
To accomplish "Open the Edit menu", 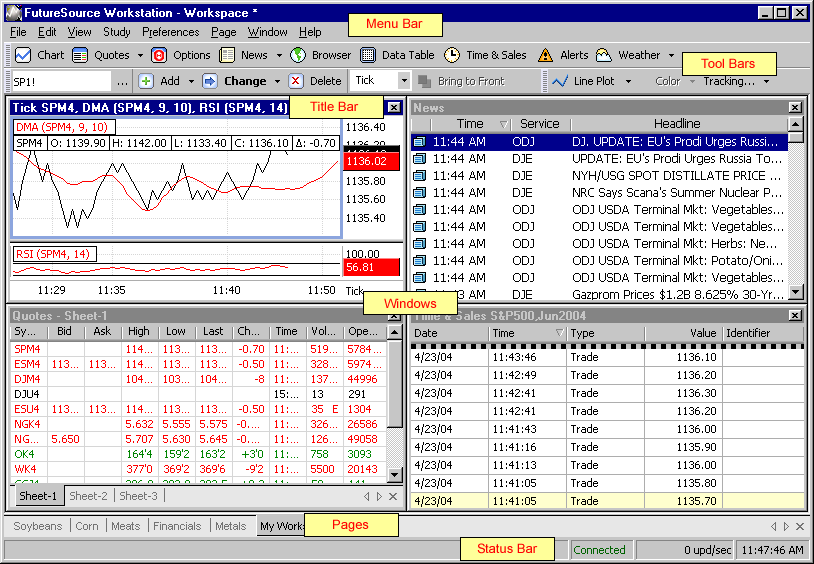I will [x=47, y=32].
